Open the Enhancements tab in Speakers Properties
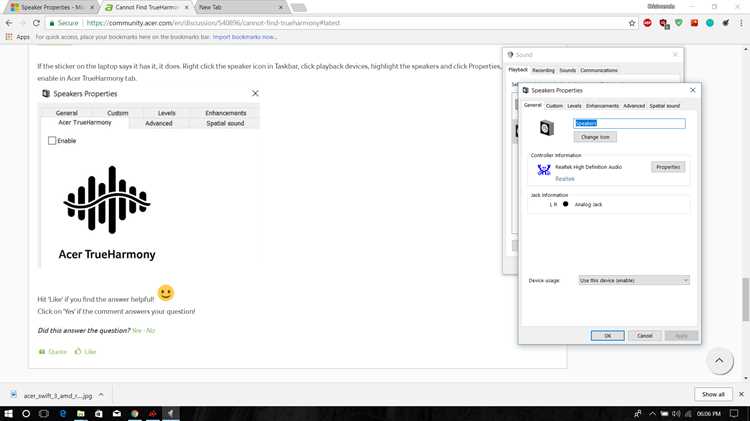 pos(602,106)
